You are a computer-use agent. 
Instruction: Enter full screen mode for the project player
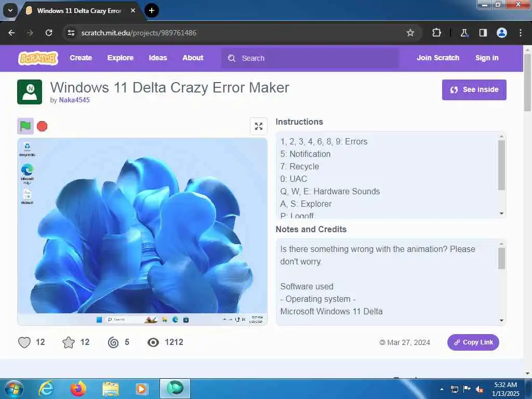pyautogui.click(x=259, y=126)
